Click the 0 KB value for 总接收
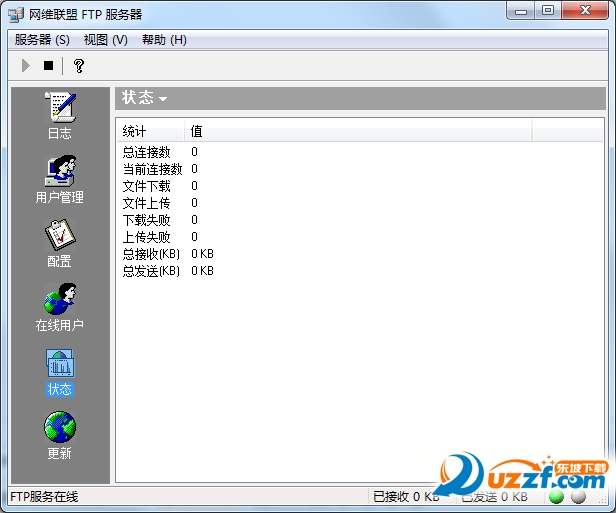Screen dimensions: 616x513 pos(202,254)
